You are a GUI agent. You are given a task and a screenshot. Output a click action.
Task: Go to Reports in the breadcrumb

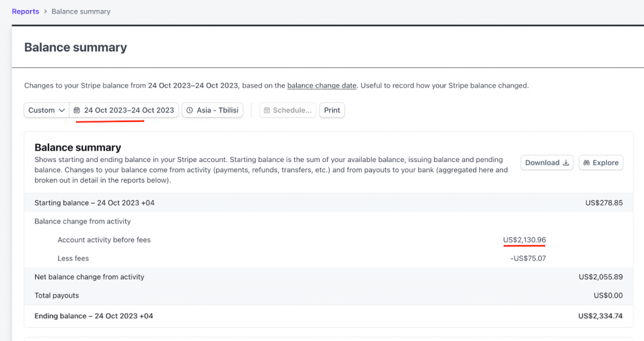pyautogui.click(x=25, y=12)
